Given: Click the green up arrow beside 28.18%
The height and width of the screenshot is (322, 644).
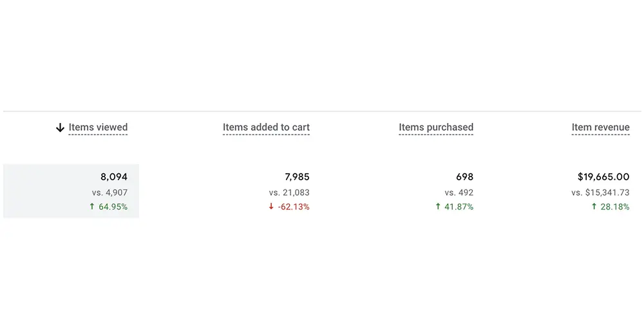Looking at the screenshot, I should [594, 207].
